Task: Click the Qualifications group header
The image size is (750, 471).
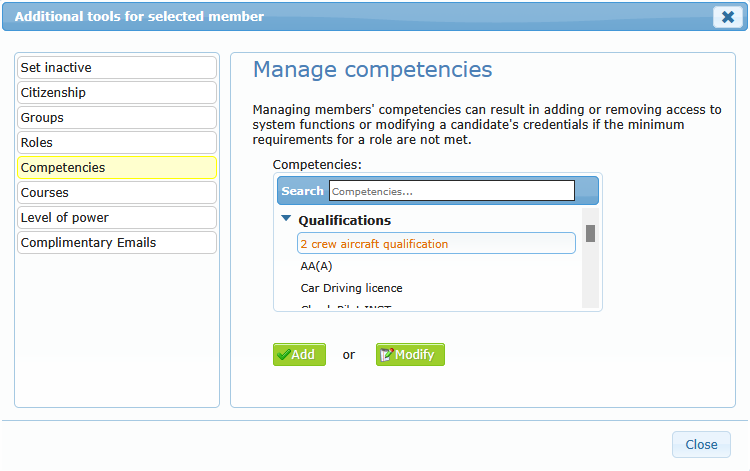Action: 344,220
